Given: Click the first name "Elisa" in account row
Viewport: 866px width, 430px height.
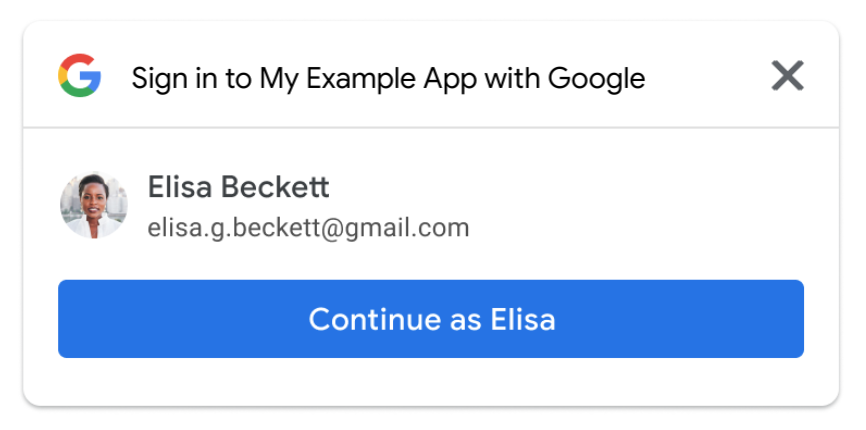Looking at the screenshot, I should coord(178,187).
